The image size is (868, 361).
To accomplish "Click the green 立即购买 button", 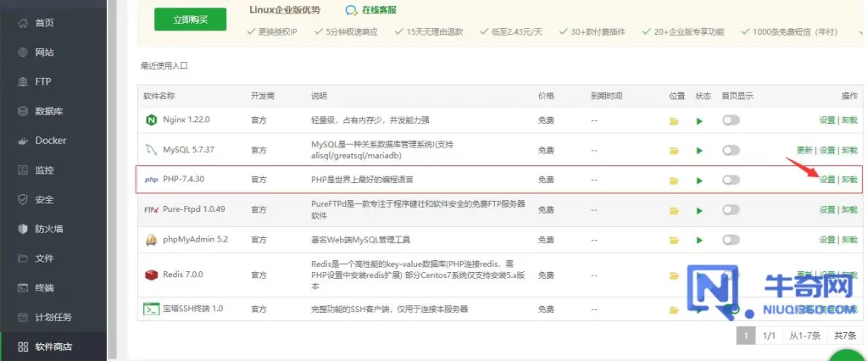I will click(x=191, y=19).
